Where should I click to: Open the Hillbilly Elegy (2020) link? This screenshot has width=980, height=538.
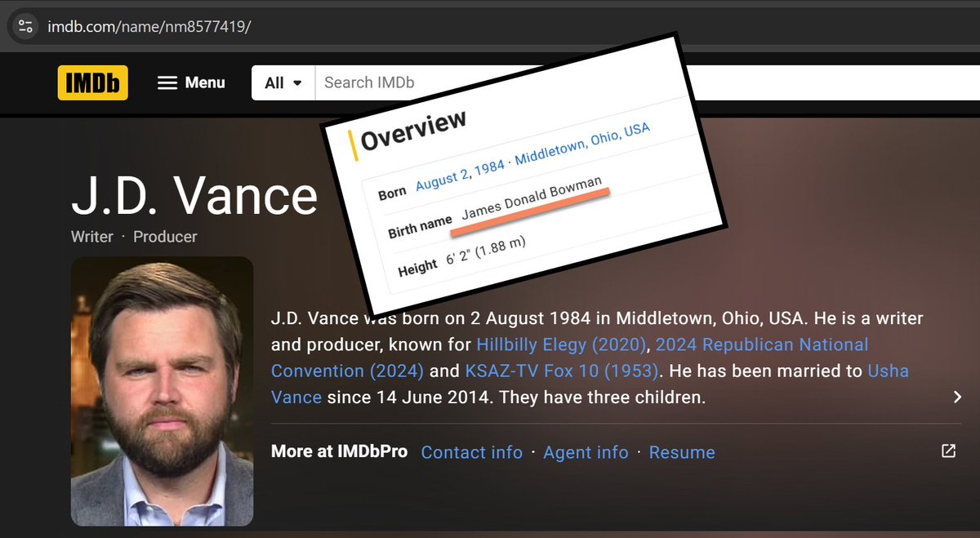[x=562, y=344]
